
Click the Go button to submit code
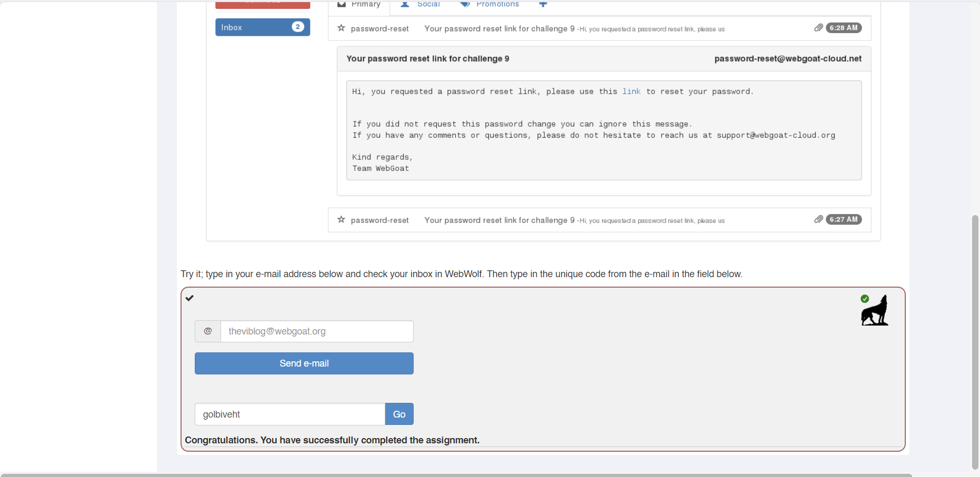[x=399, y=414]
